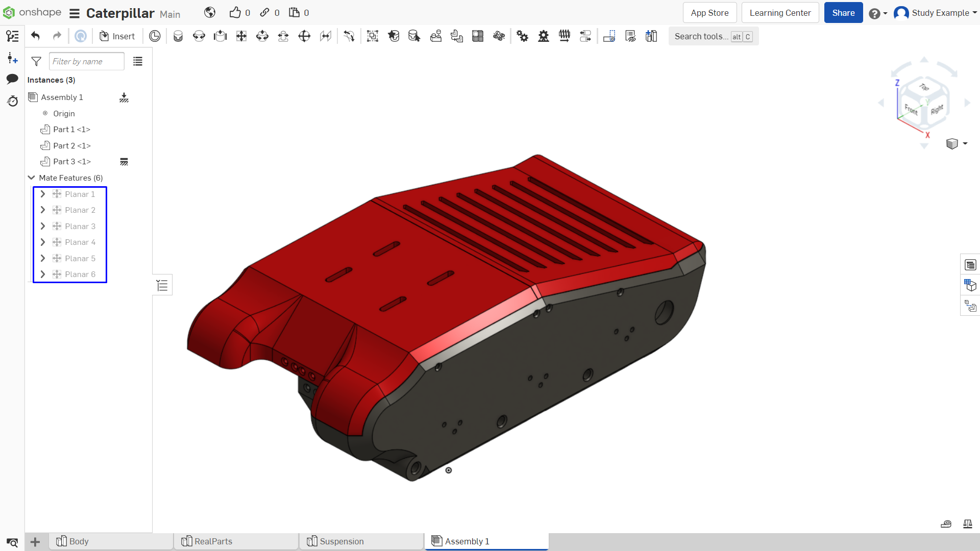This screenshot has height=551, width=980.
Task: Click the stopwatch icon in left sidebar
Action: [12, 101]
